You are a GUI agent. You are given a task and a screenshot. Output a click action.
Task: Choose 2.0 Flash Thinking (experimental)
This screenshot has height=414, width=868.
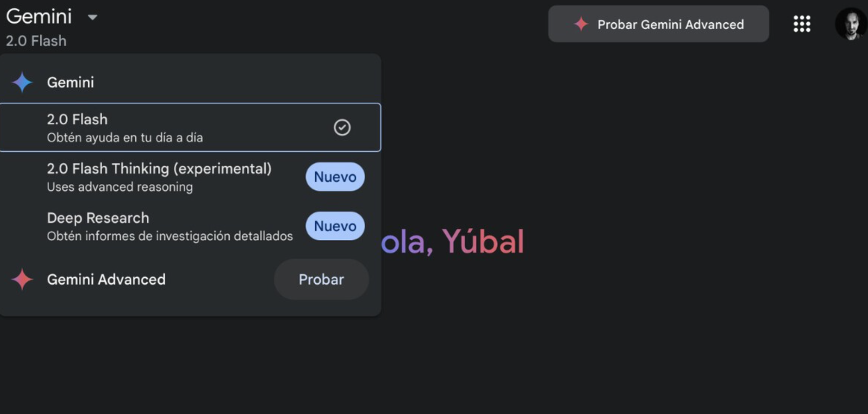[190, 177]
